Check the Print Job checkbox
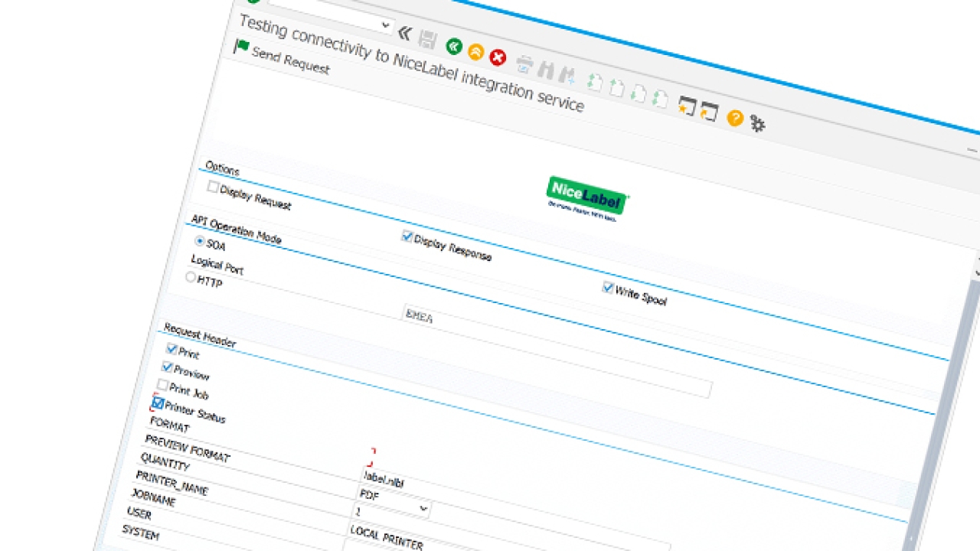Screen dimensions: 980x551 coord(163,384)
